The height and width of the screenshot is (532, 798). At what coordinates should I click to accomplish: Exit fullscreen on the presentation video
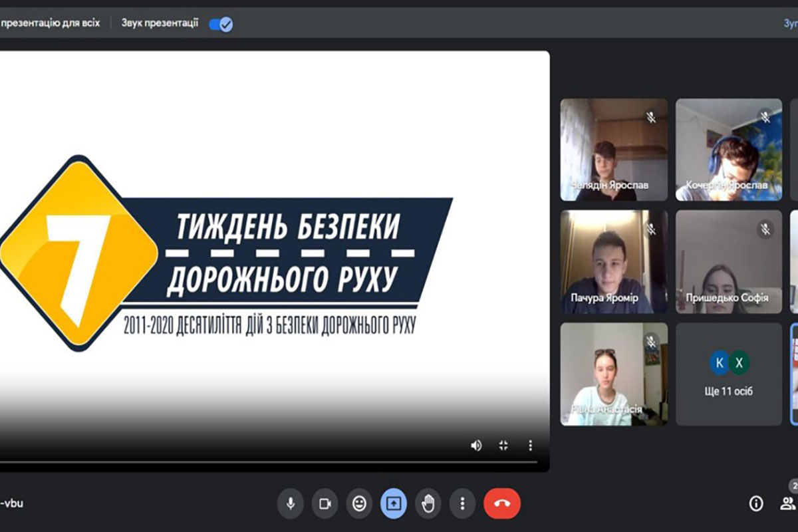point(503,446)
